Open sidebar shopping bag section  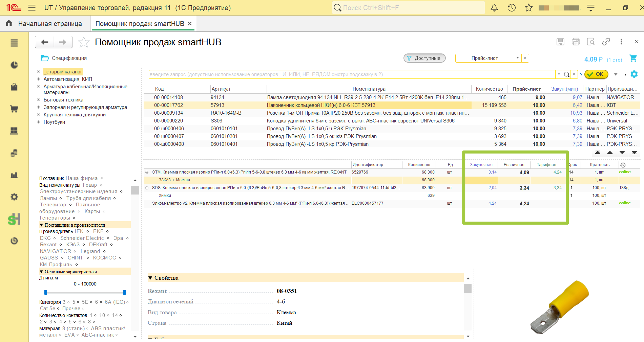(x=14, y=87)
